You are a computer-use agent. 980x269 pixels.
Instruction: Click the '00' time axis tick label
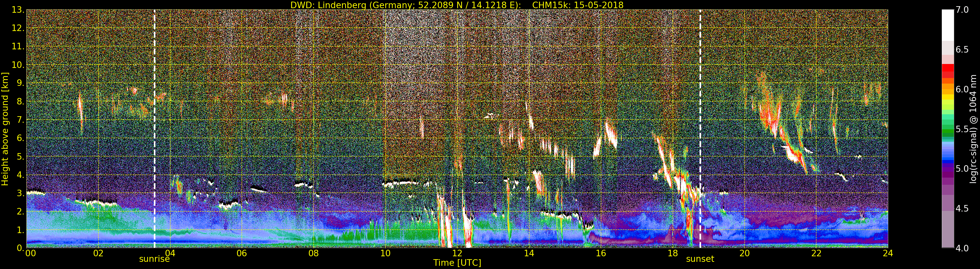click(30, 253)
